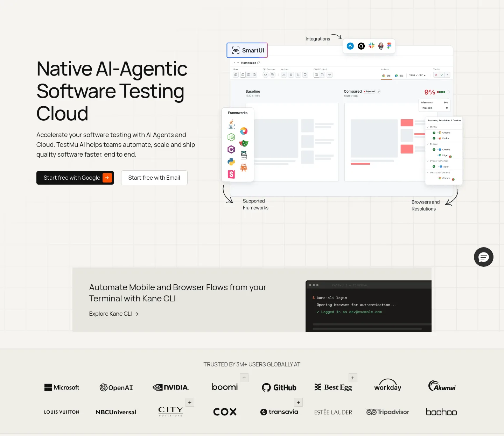Click the Azure DevOps integration icon
504x436 pixels.
(350, 46)
